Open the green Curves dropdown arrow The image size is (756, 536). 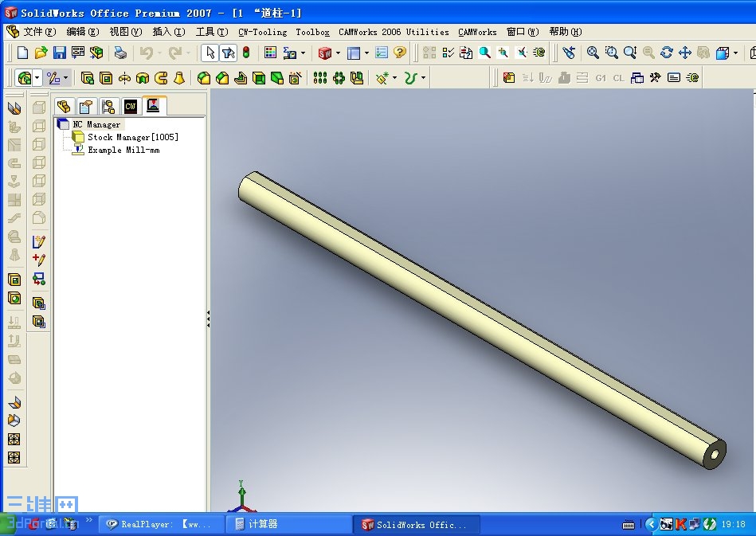423,77
